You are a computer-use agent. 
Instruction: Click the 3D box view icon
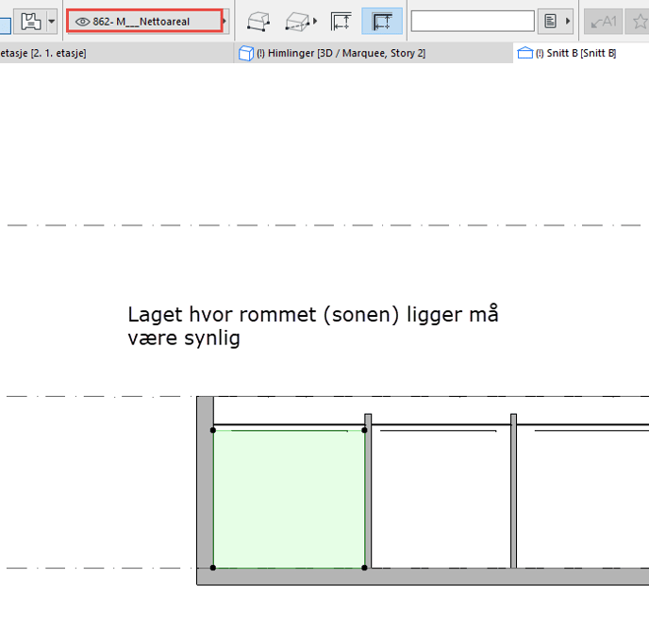coord(258,21)
